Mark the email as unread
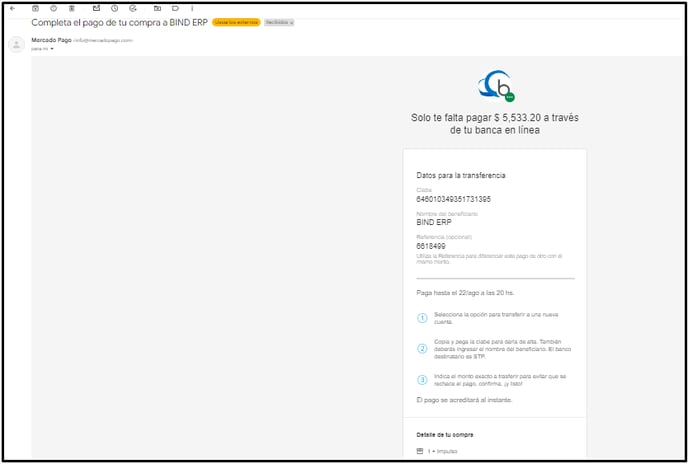This screenshot has height=464, width=688. click(97, 8)
